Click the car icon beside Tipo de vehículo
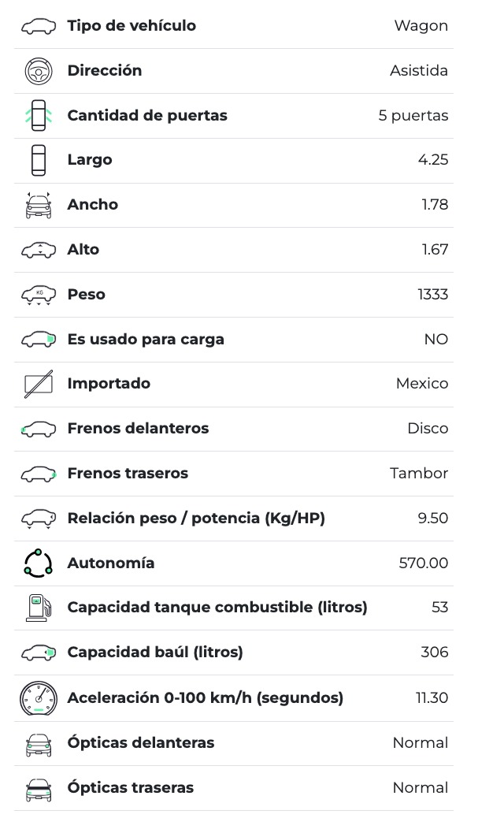The height and width of the screenshot is (818, 504). 39,27
